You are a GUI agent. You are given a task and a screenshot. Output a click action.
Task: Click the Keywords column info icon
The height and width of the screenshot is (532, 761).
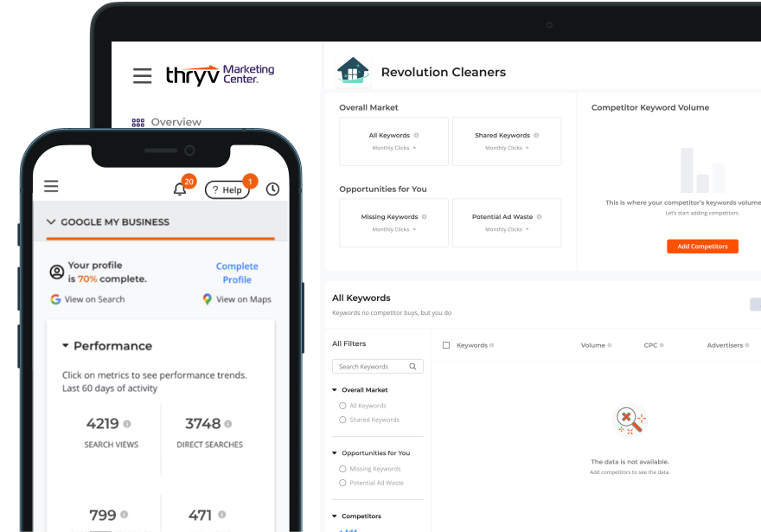click(492, 345)
